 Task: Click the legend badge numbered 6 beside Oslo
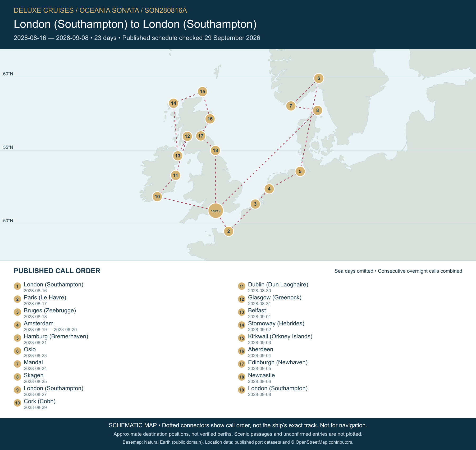coord(17,351)
